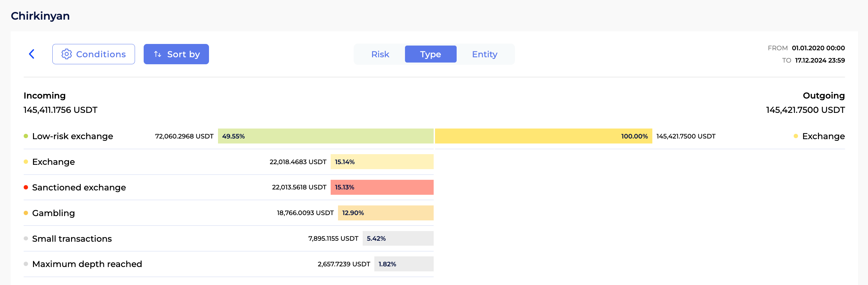The image size is (868, 285).
Task: Click the TO date 17.12.2024 23:59
Action: [819, 61]
